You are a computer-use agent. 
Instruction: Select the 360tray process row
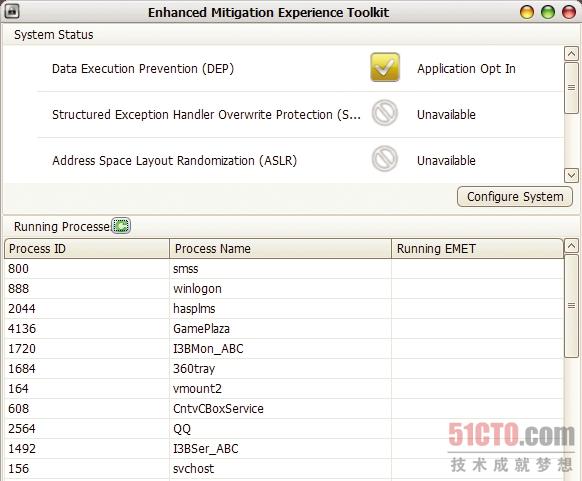click(x=284, y=369)
